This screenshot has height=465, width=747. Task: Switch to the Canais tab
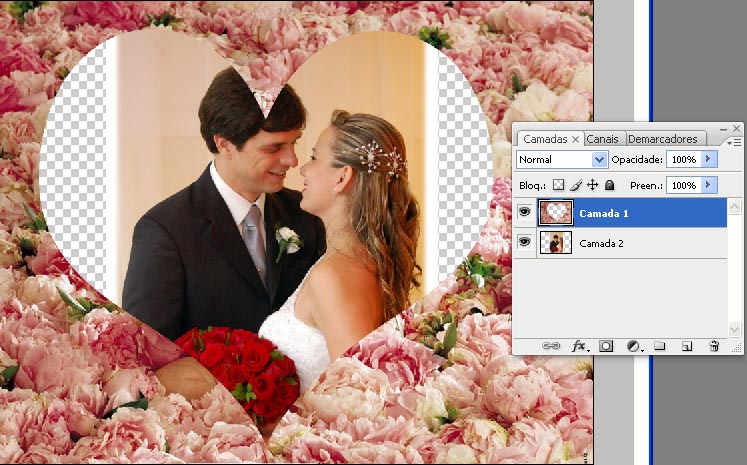coord(603,139)
